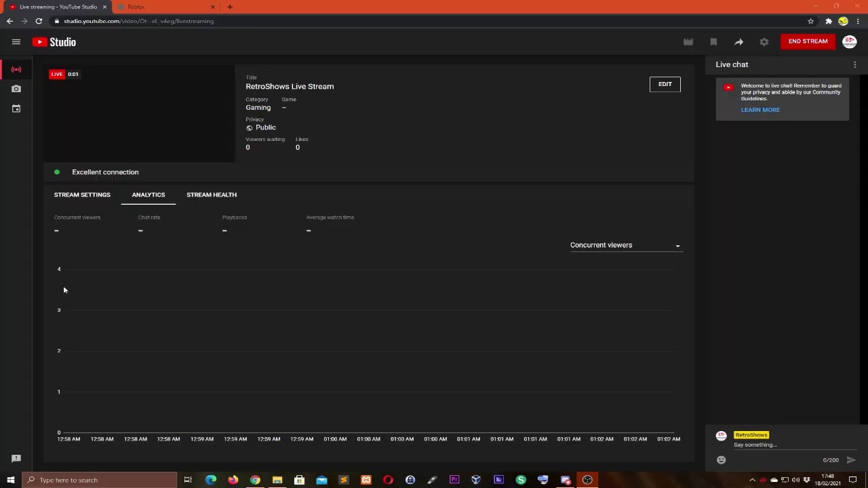The image size is (868, 488).
Task: Open stream settings gear icon
Action: coord(764,42)
